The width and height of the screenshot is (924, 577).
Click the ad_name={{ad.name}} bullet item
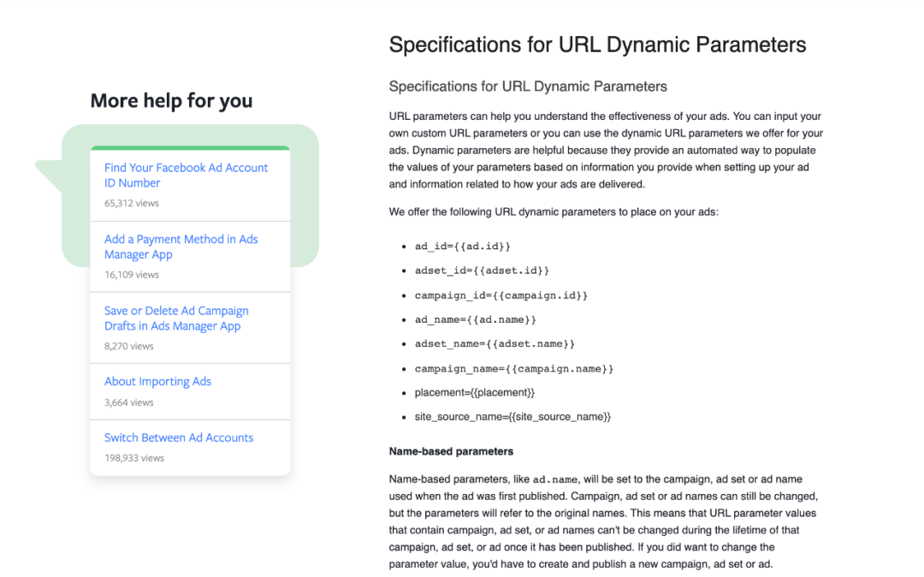click(x=476, y=319)
